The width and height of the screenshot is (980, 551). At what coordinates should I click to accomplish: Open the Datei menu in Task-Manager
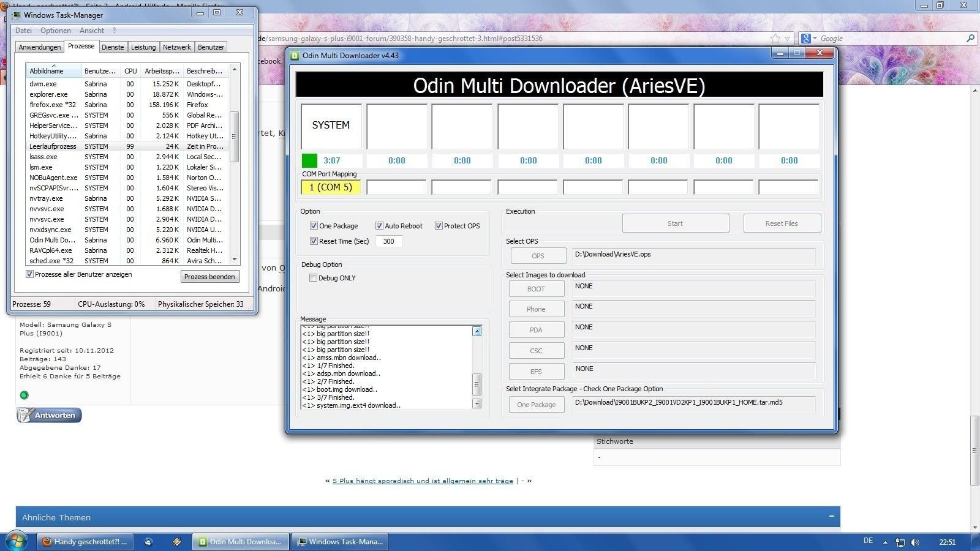[x=23, y=31]
